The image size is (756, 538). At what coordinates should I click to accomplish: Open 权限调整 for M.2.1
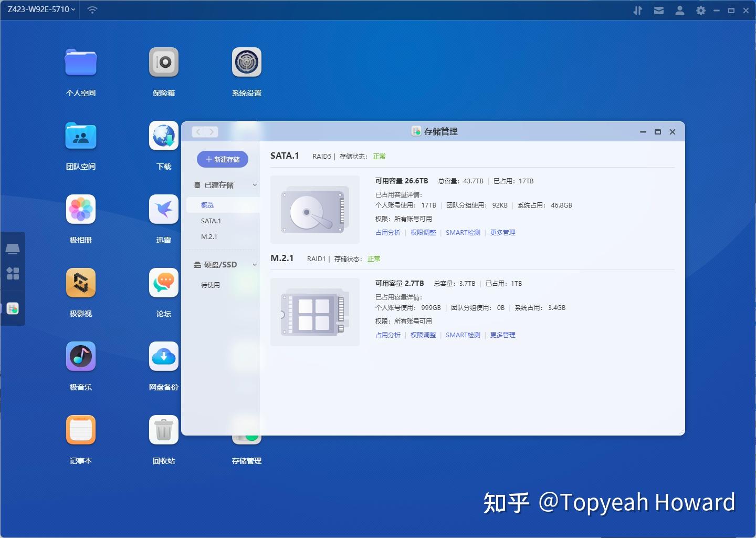[x=423, y=335]
